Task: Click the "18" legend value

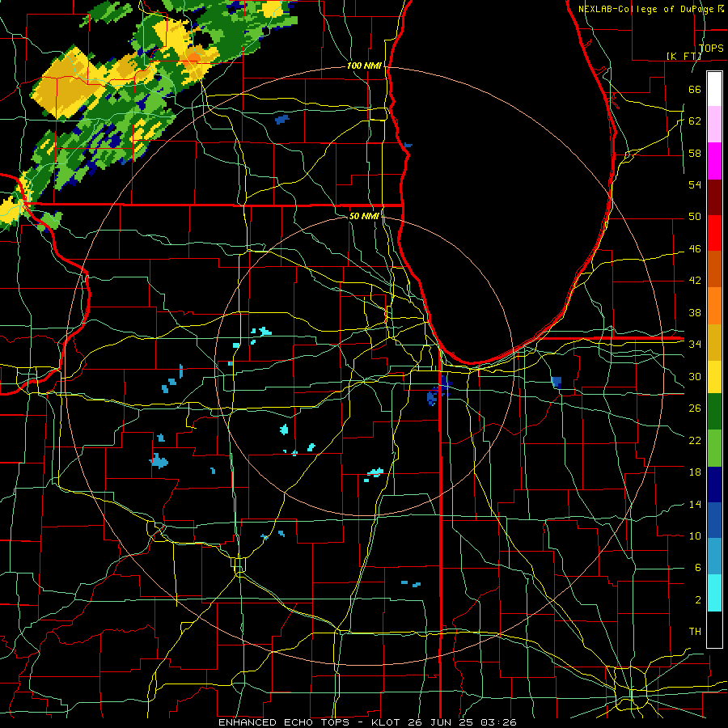Action: [695, 472]
